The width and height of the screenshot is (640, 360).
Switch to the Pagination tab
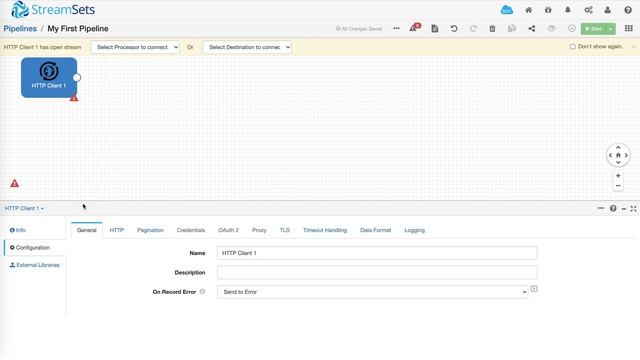[150, 230]
